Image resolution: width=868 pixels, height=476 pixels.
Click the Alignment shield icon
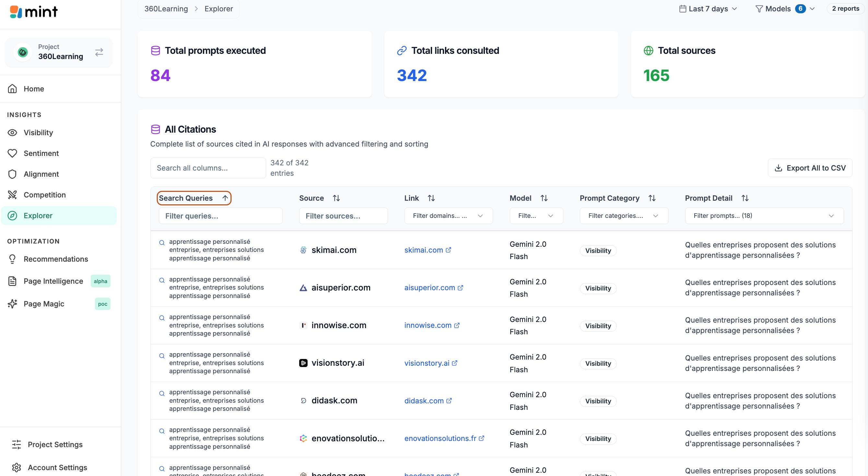pyautogui.click(x=12, y=174)
